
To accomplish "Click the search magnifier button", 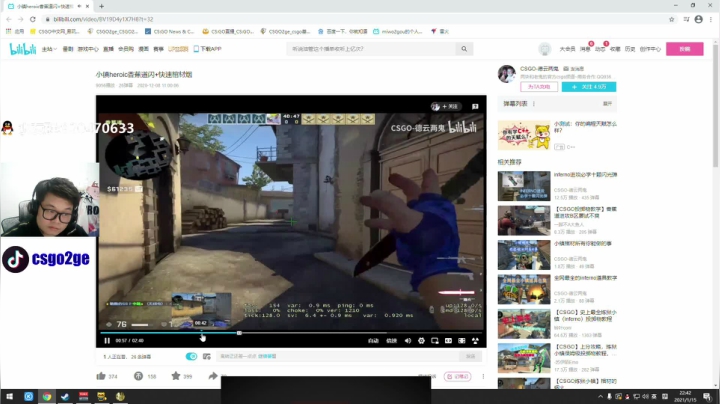I will [464, 49].
